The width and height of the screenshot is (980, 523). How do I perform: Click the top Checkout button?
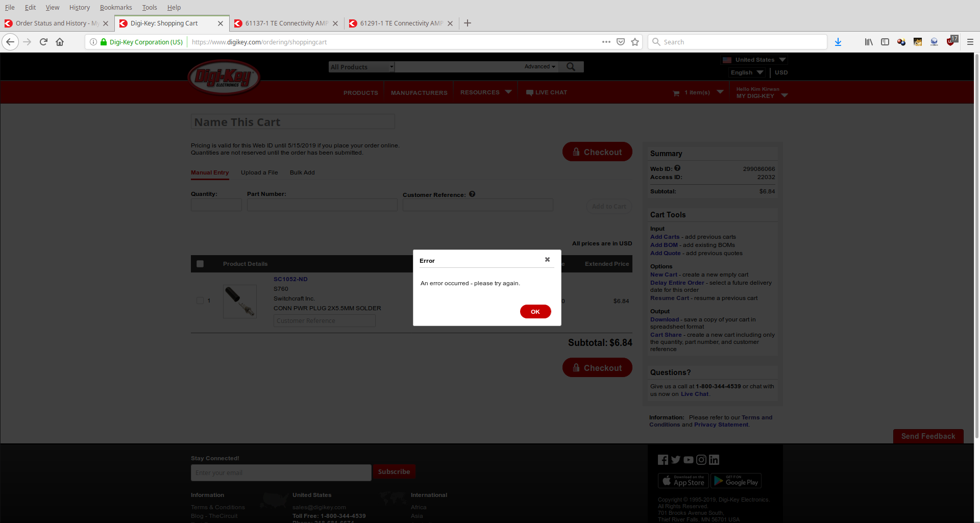coord(597,152)
